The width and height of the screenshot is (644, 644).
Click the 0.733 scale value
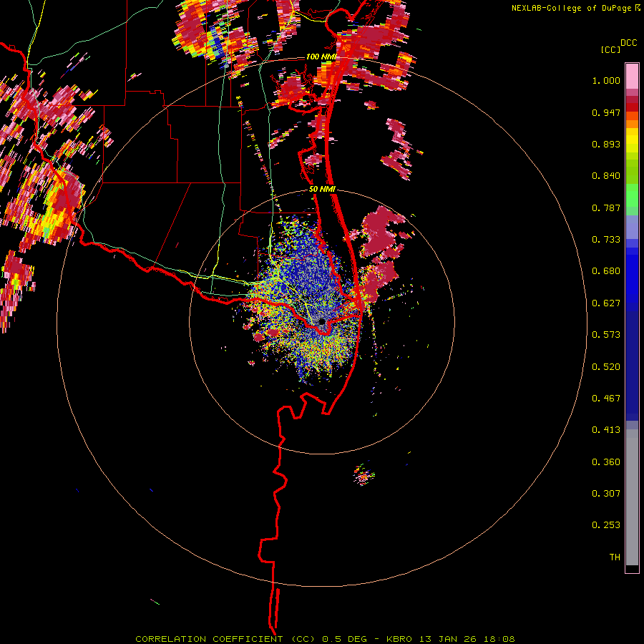pos(606,240)
